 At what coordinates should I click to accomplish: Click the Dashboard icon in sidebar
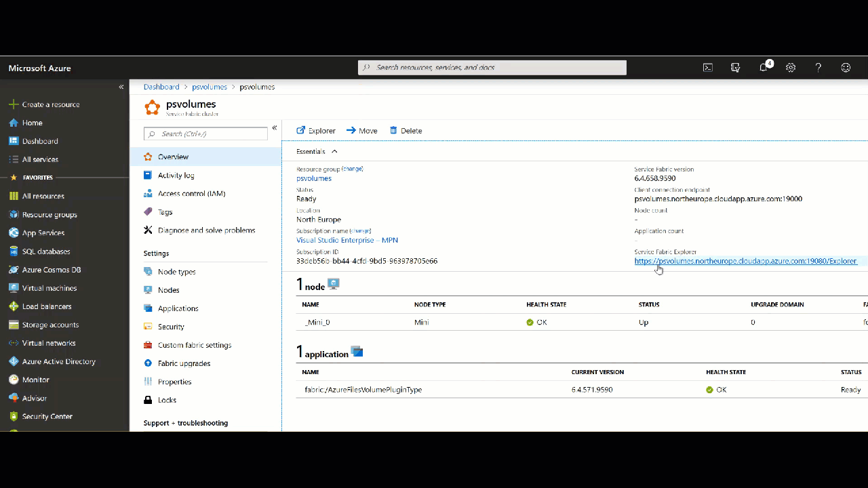click(14, 141)
